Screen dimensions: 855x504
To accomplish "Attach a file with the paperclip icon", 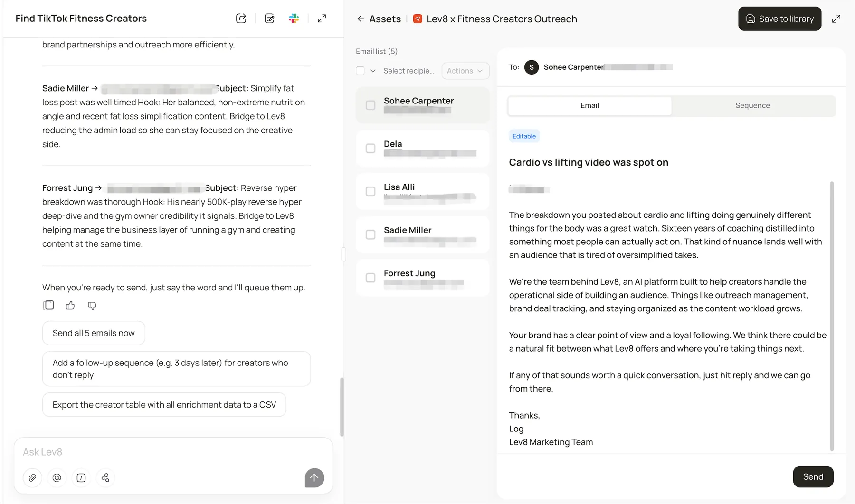I will 32,477.
